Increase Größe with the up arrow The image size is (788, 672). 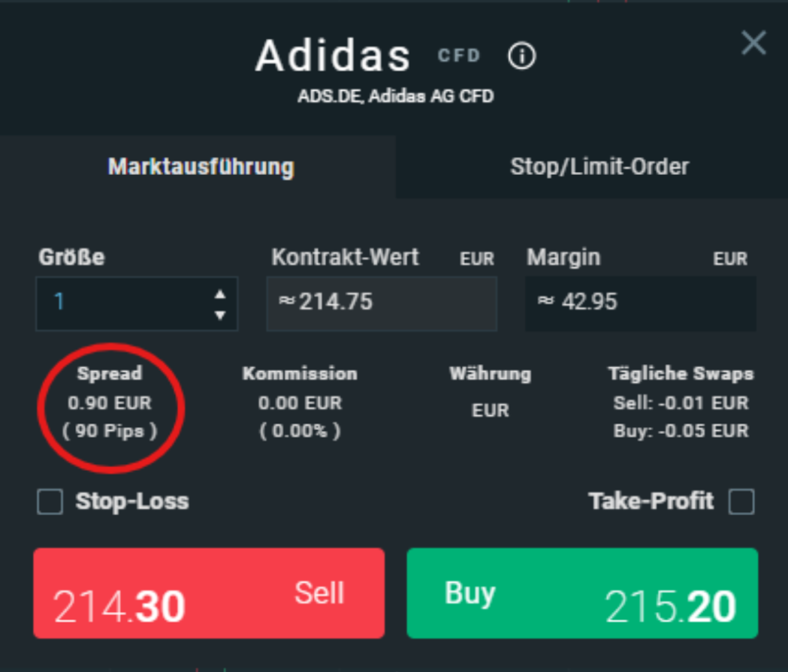(219, 294)
